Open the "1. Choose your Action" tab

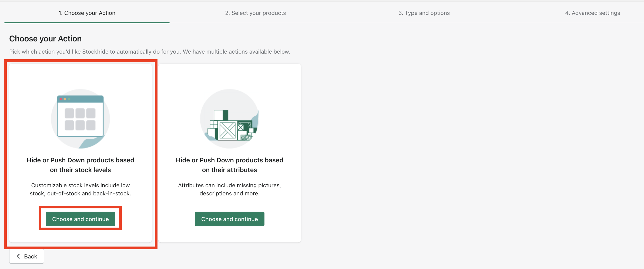pos(87,13)
